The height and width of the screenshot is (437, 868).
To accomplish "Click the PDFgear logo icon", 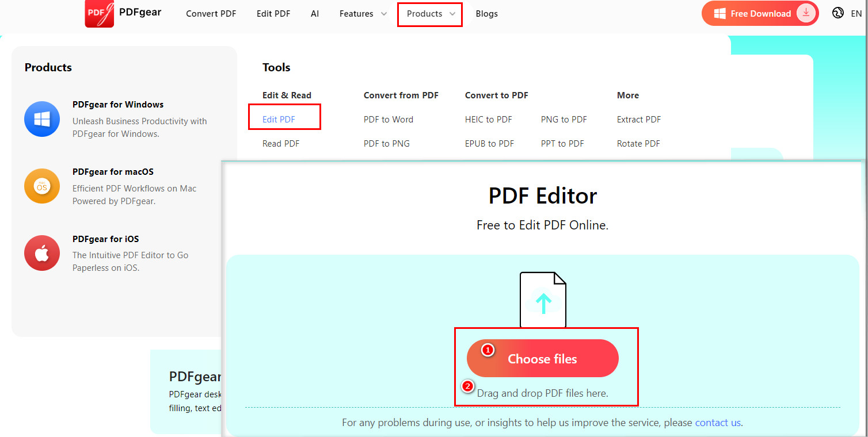I will point(99,13).
